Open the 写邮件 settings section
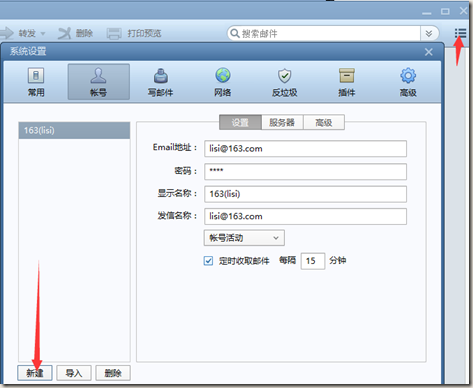This screenshot has height=388, width=473. pos(160,82)
